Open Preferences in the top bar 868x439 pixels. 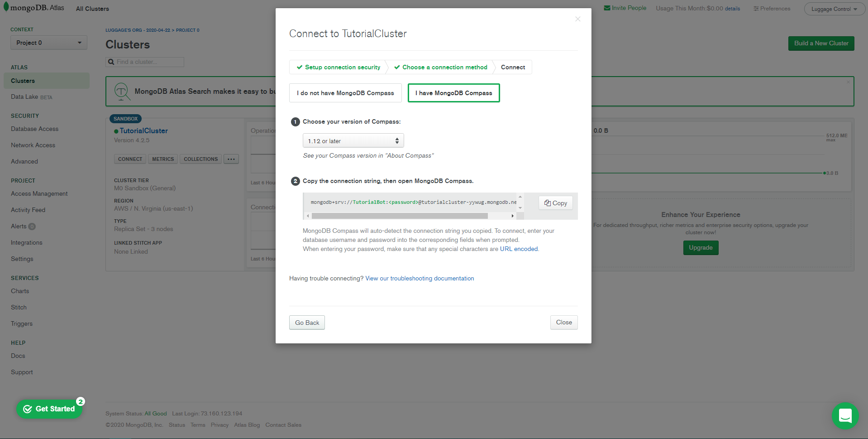point(772,9)
